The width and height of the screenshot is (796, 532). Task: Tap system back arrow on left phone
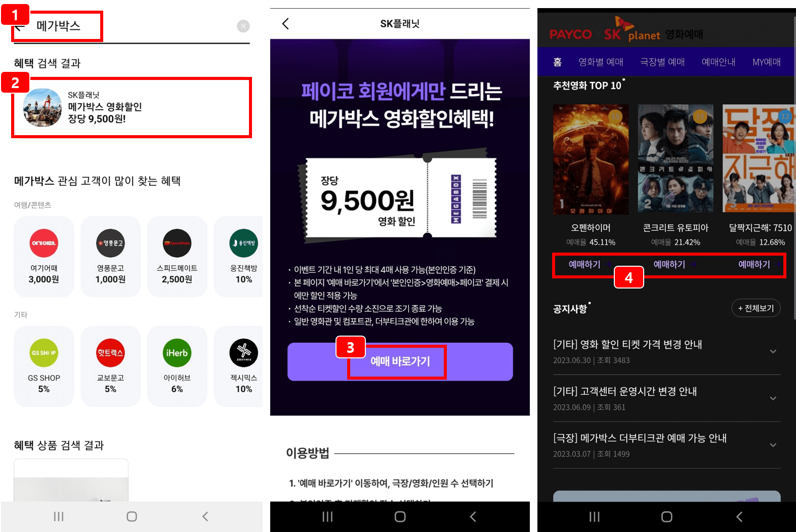pos(205,516)
